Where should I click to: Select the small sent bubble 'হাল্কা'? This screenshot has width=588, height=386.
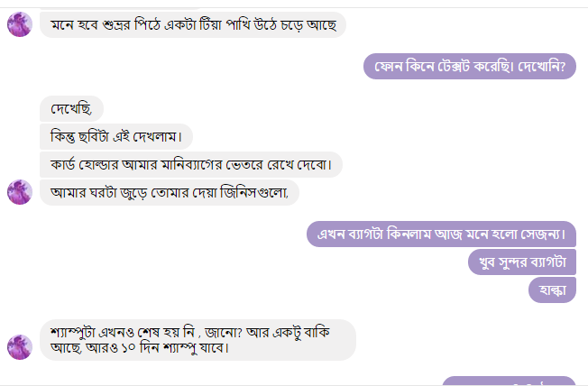click(x=551, y=290)
